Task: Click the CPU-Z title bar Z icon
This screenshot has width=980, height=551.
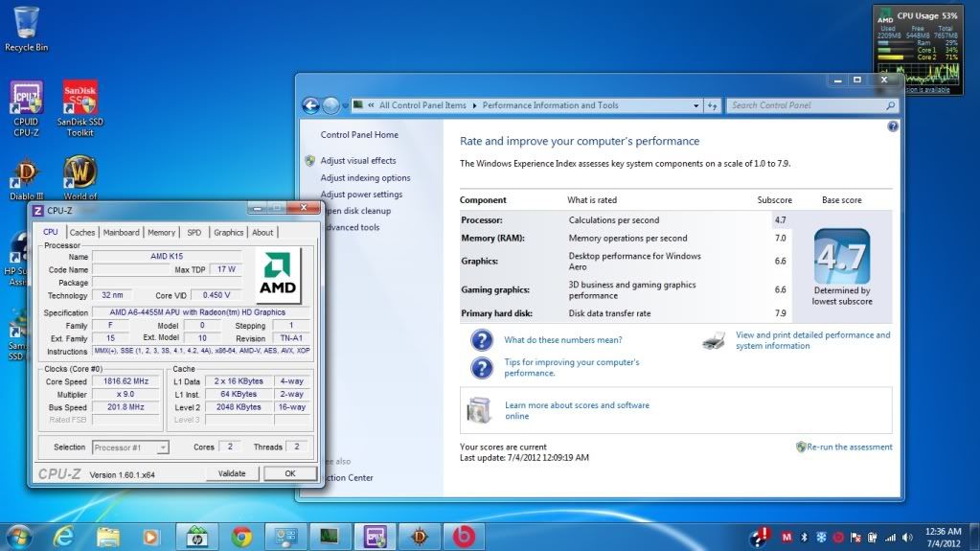Action: [x=38, y=211]
